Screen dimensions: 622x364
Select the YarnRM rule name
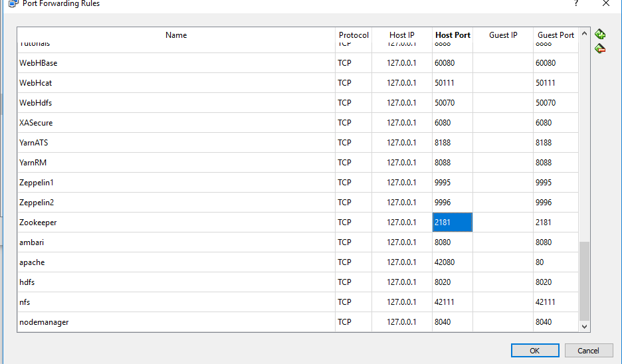pyautogui.click(x=33, y=163)
